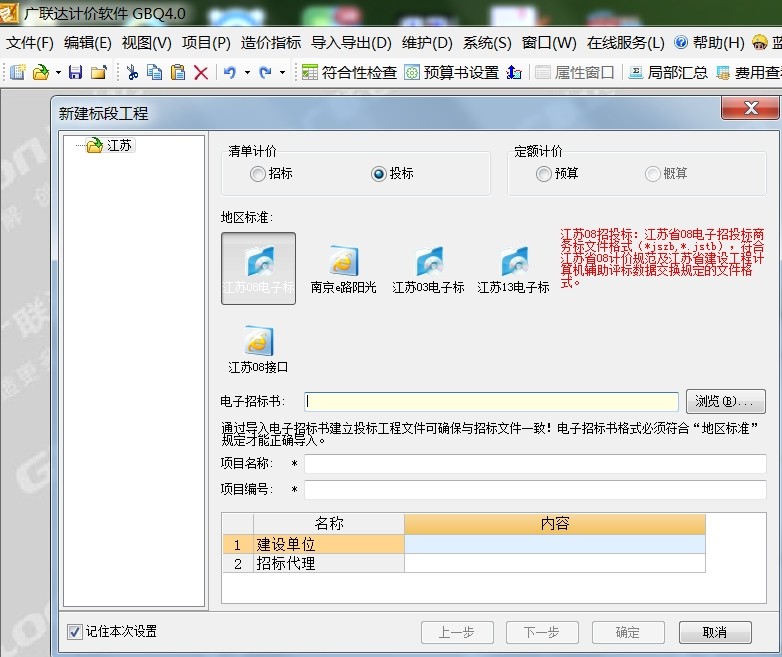The height and width of the screenshot is (657, 782).
Task: Open 预算书设置 from toolbar
Action: pos(451,72)
